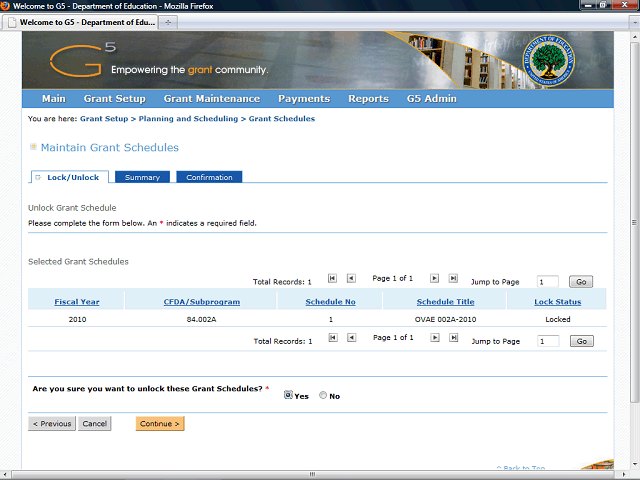Open the Payments menu

coord(304,99)
